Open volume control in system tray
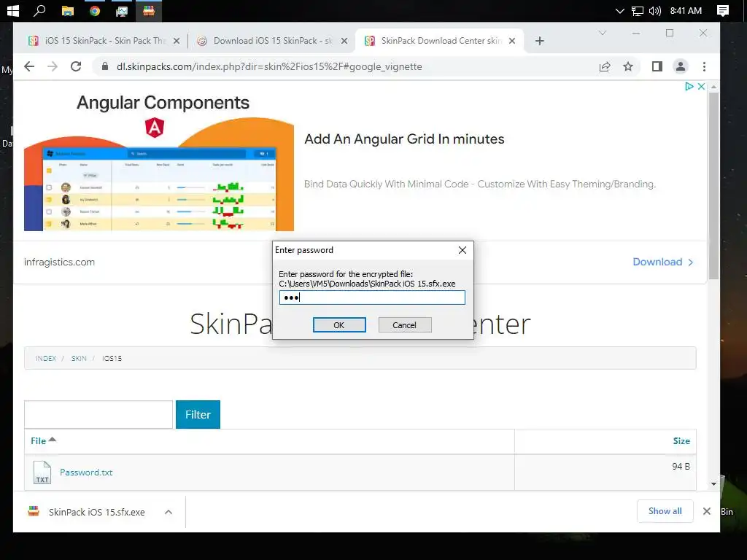The height and width of the screenshot is (560, 747). click(x=655, y=11)
